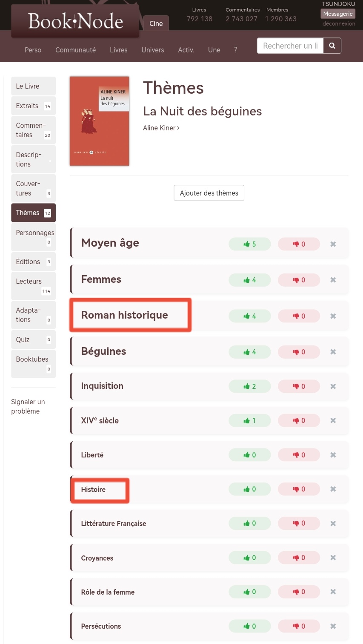Remove the Histoire theme
Image resolution: width=363 pixels, height=644 pixels.
[333, 489]
